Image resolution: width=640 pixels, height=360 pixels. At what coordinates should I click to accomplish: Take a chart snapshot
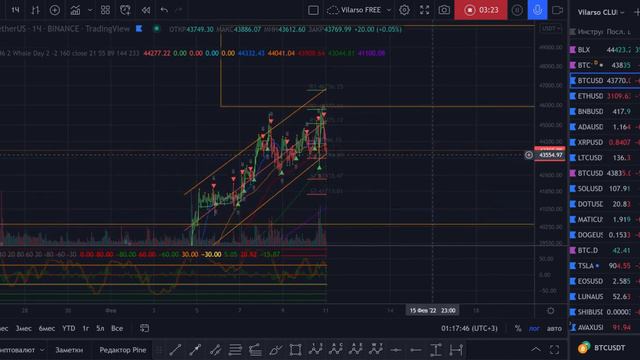click(444, 10)
